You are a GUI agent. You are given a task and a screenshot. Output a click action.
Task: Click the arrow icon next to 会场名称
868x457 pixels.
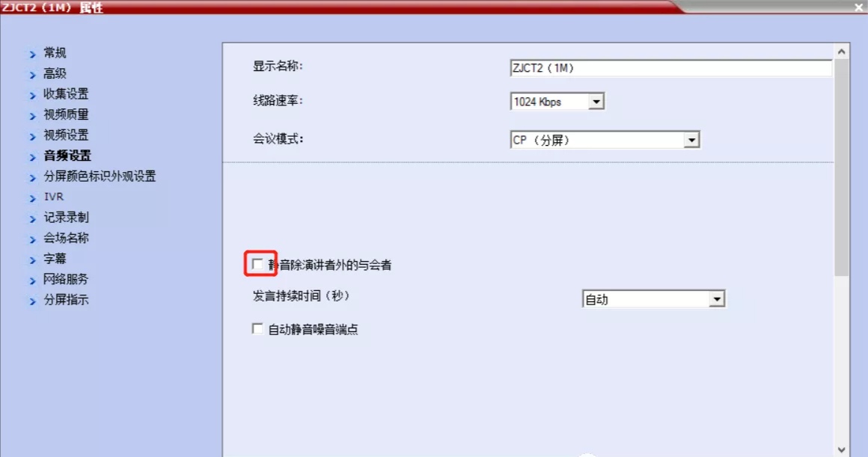[33, 239]
